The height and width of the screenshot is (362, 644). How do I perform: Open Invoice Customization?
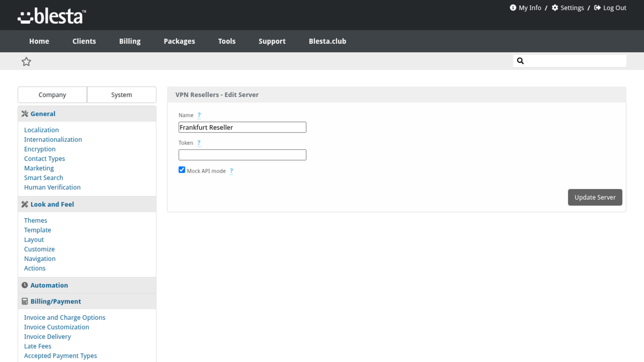[57, 327]
